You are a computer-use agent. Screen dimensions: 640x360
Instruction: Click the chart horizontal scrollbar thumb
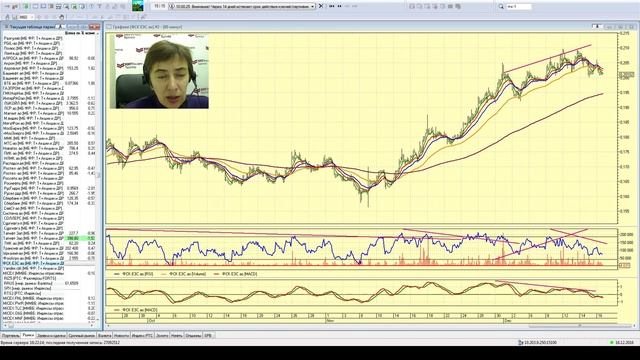(579, 326)
